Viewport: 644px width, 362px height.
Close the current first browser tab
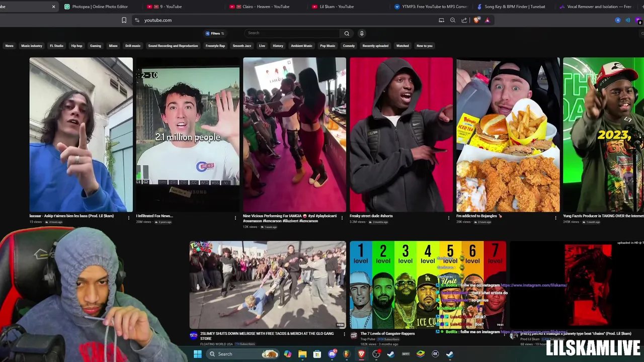(53, 7)
